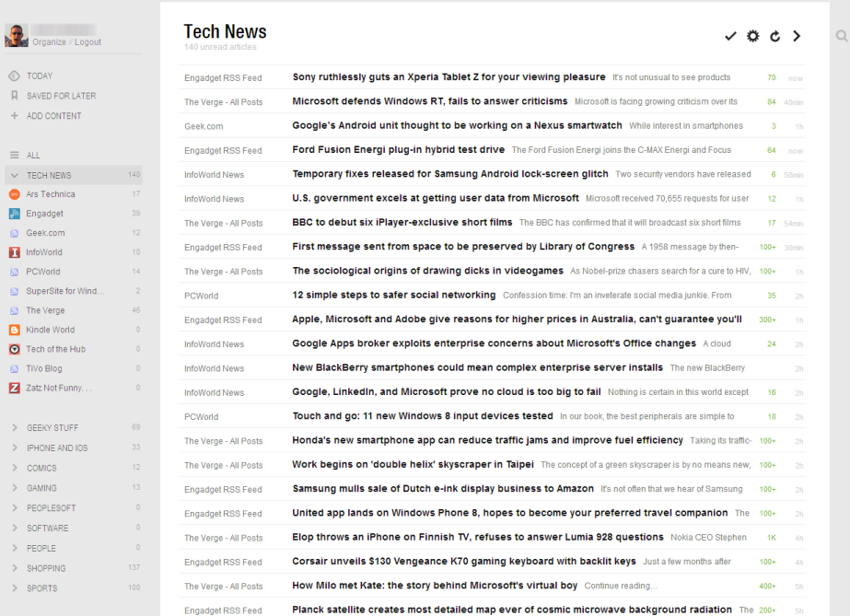Expand the Sports category

15,588
